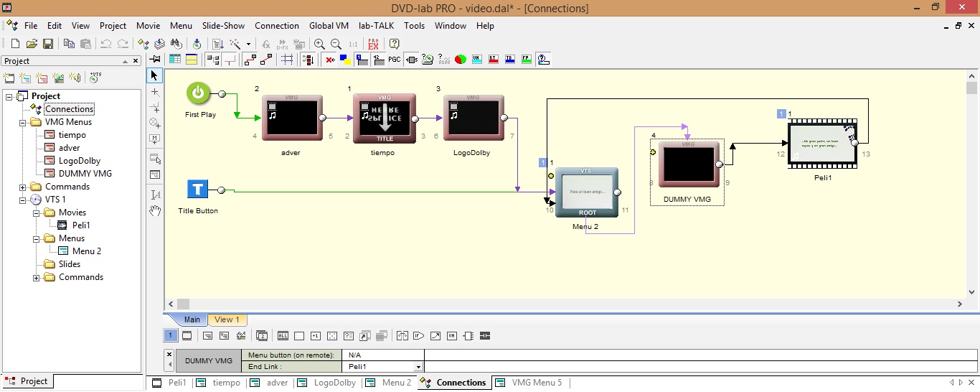Switch to the View 1 tab
This screenshot has height=392, width=980.
pos(227,319)
